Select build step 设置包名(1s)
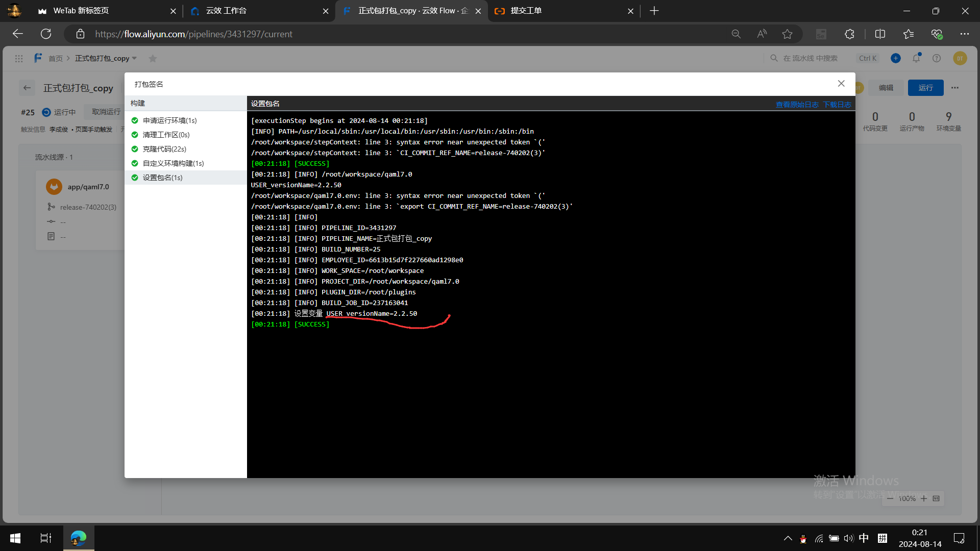This screenshot has height=551, width=980. [186, 178]
